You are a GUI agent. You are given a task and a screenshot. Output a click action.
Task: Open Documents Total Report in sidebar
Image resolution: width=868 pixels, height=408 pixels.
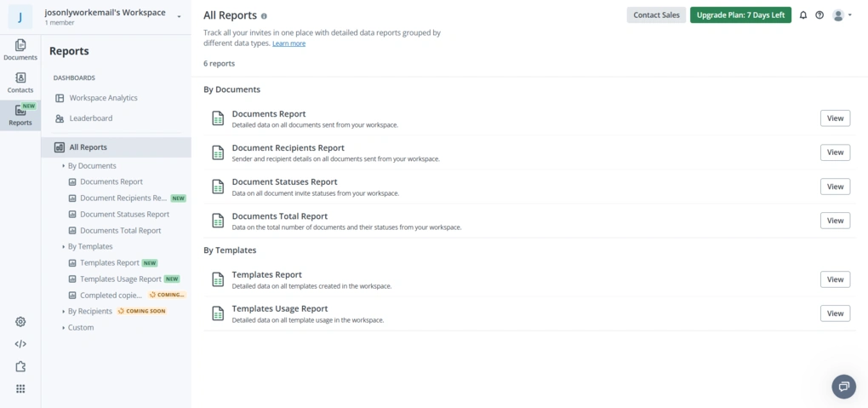tap(121, 231)
